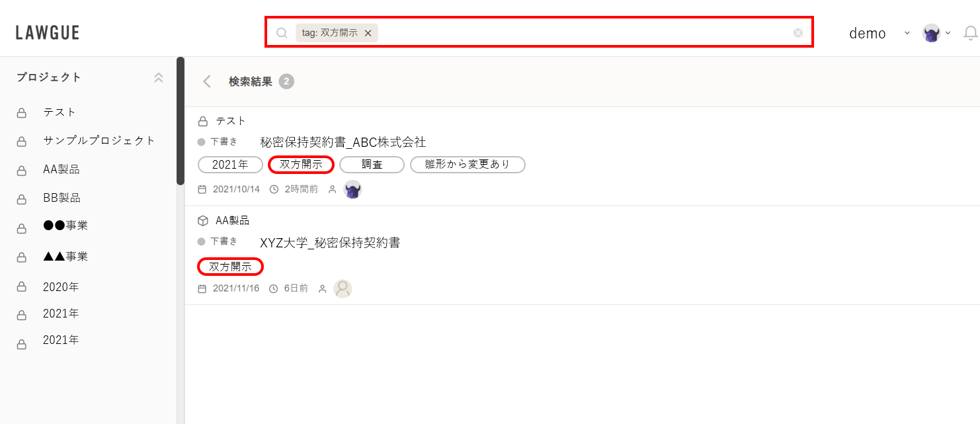Click the purple user avatar in the header

click(932, 33)
